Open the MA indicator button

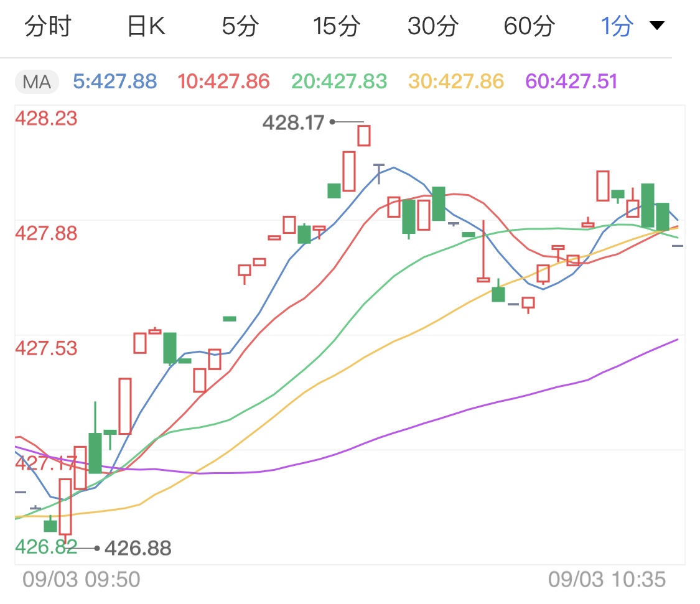tap(37, 82)
